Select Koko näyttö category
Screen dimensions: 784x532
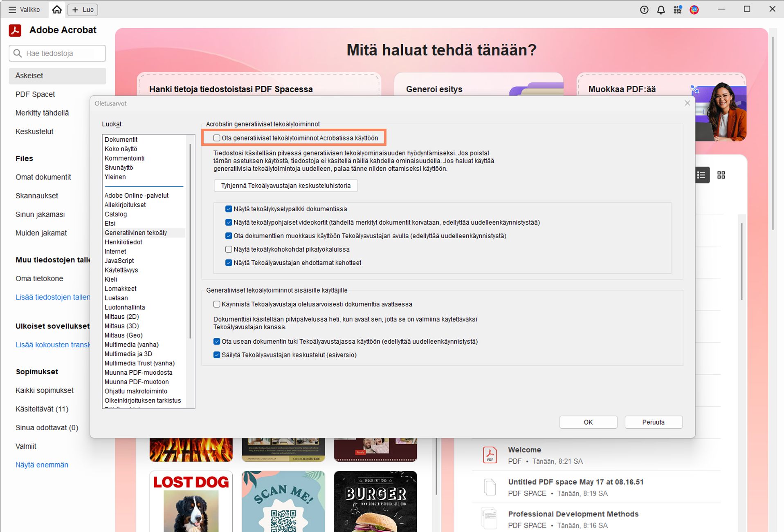click(x=121, y=149)
